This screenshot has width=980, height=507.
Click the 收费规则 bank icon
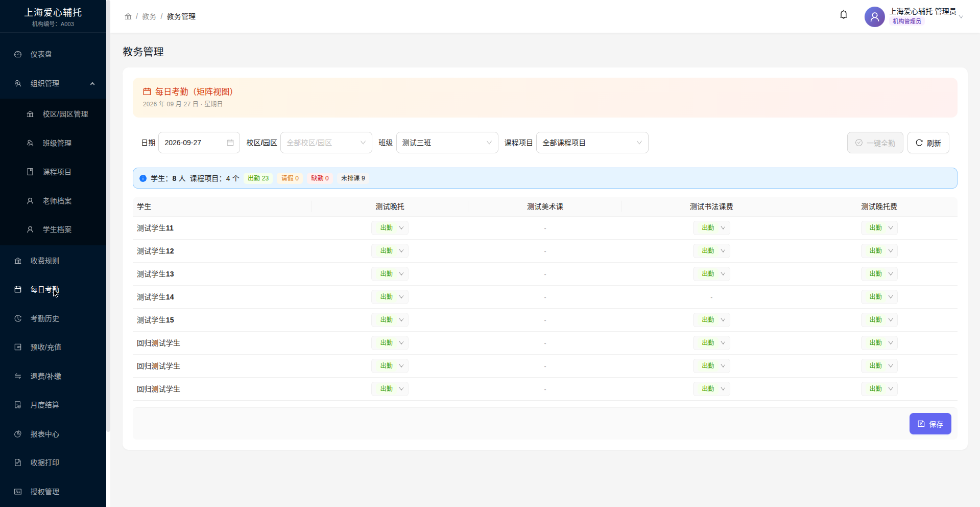pyautogui.click(x=18, y=261)
